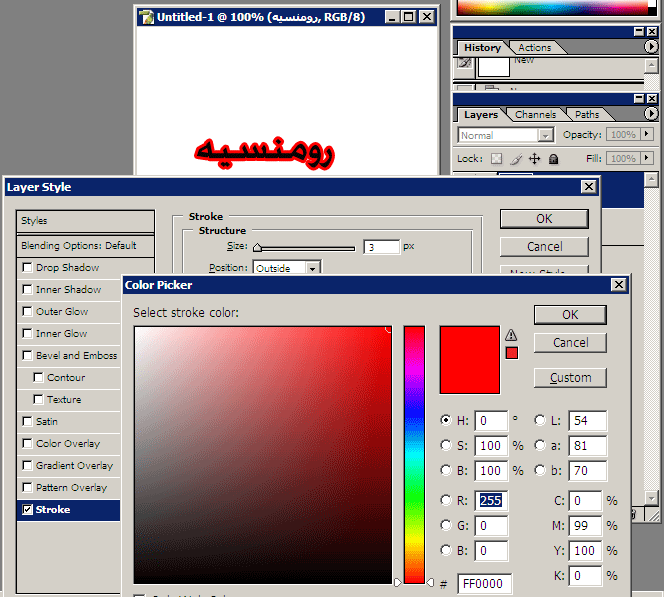Open the stroke Position dropdown

pyautogui.click(x=313, y=268)
